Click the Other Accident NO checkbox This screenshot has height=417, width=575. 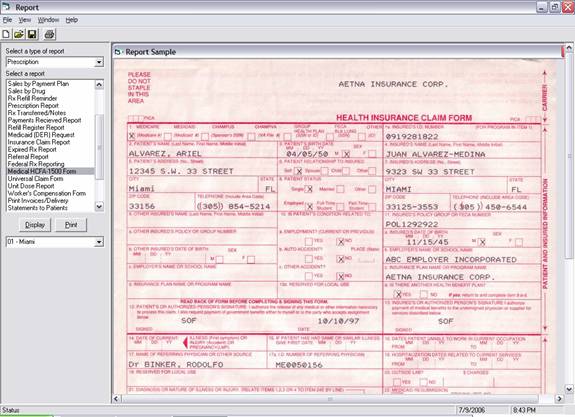tap(340, 276)
